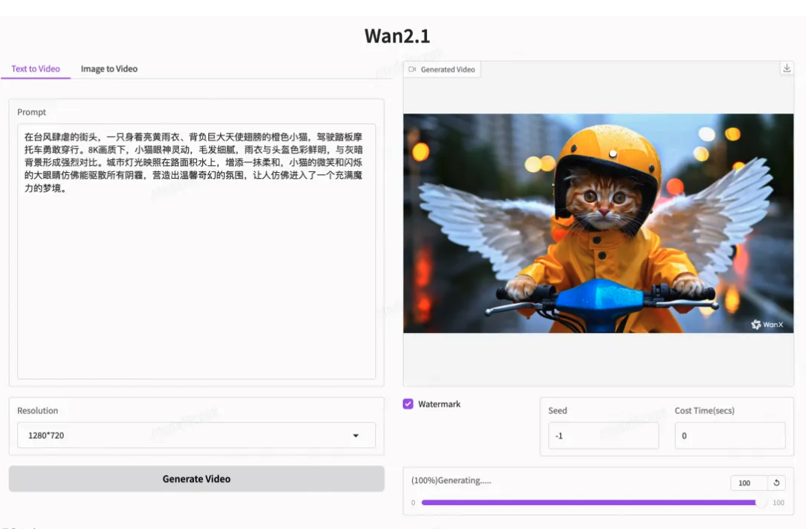The image size is (812, 529).
Task: Click the Cost Time(secs) label
Action: point(704,410)
